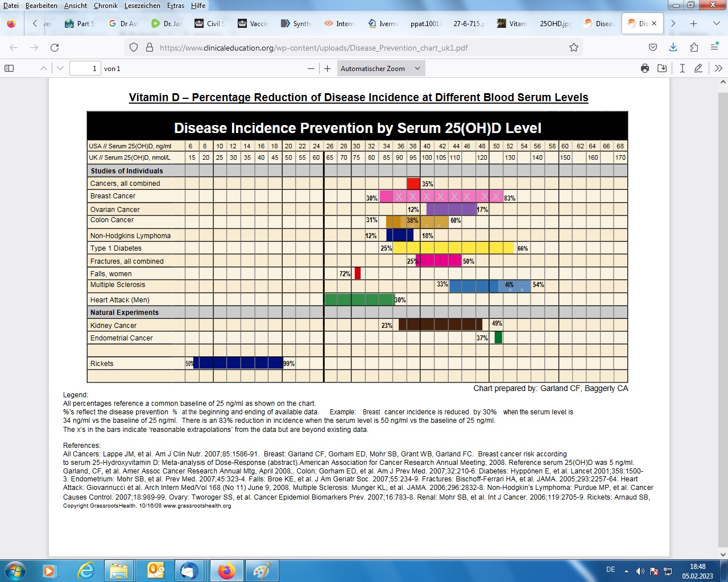728x582 pixels.
Task: Click the 'Breast Cancer' row label
Action: tap(113, 196)
